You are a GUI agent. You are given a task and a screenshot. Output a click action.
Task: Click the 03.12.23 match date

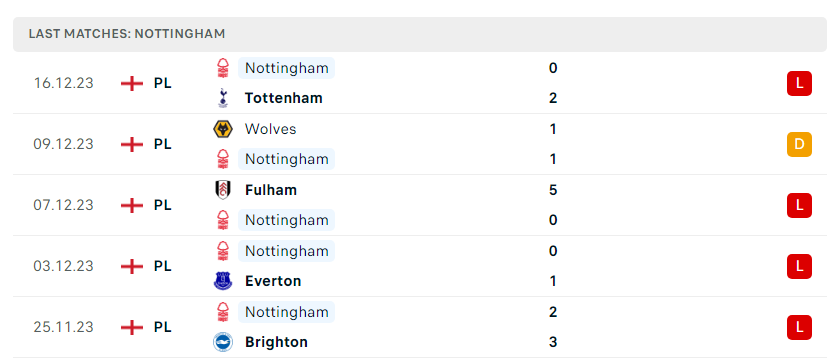63,266
